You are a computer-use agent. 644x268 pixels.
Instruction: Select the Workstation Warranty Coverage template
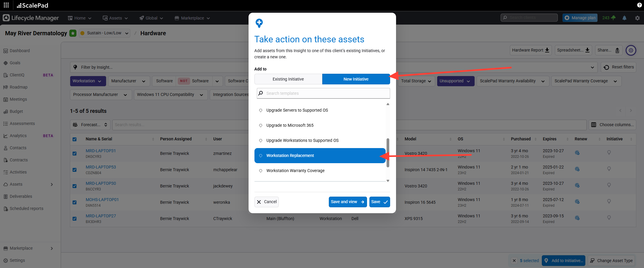tap(295, 171)
